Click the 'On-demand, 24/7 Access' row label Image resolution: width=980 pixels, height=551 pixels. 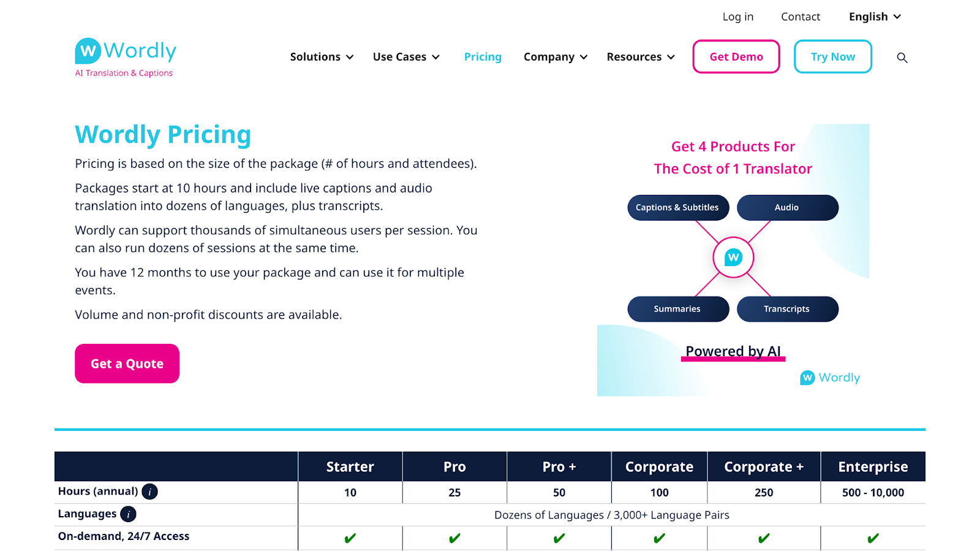(x=124, y=536)
